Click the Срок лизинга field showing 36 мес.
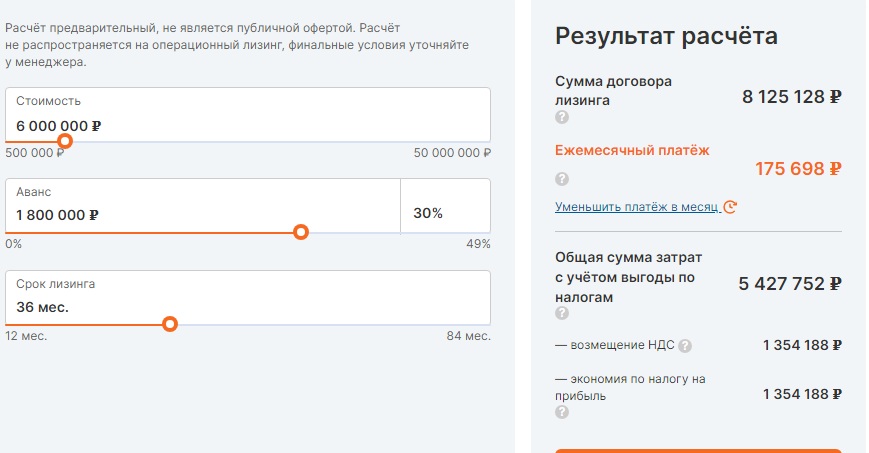The height and width of the screenshot is (453, 869). pyautogui.click(x=248, y=298)
